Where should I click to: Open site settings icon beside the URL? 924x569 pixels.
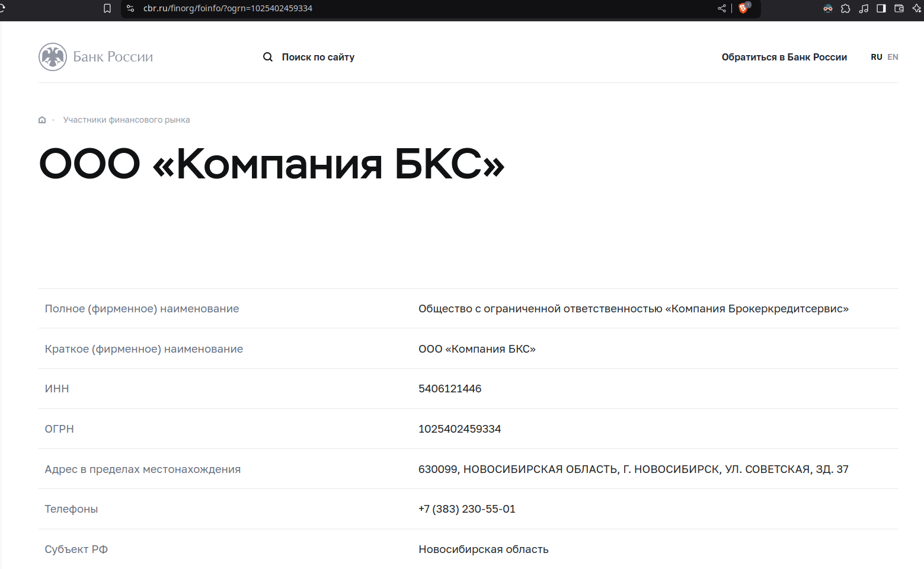point(130,8)
